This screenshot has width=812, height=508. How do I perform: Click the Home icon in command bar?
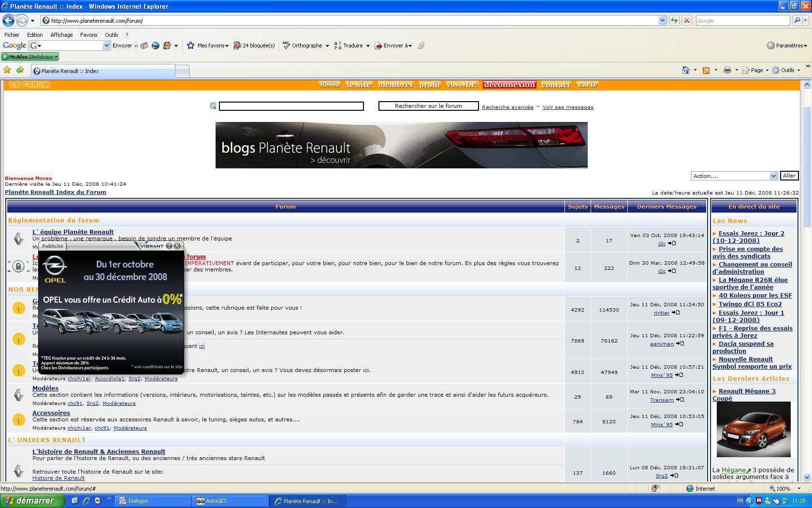685,70
